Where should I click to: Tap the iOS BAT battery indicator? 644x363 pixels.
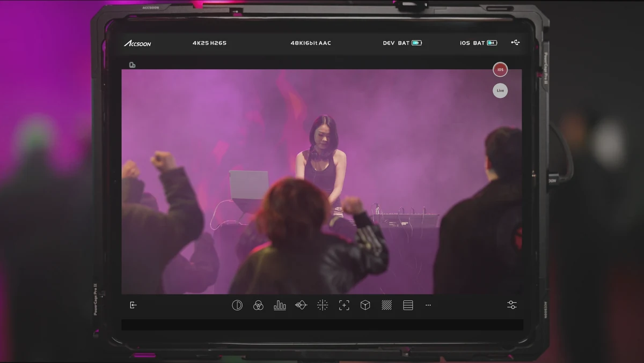pos(479,43)
